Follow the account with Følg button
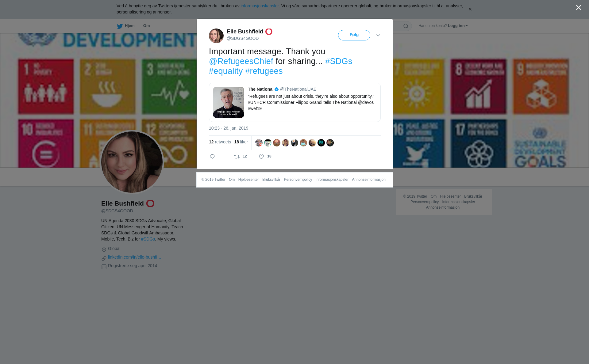This screenshot has width=589, height=364. click(354, 35)
